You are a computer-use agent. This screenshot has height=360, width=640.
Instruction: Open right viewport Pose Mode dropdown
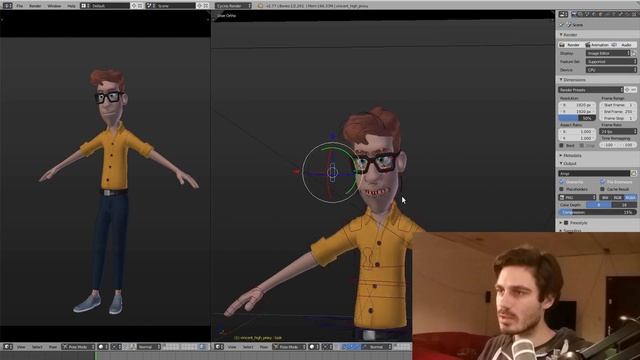[x=289, y=347]
